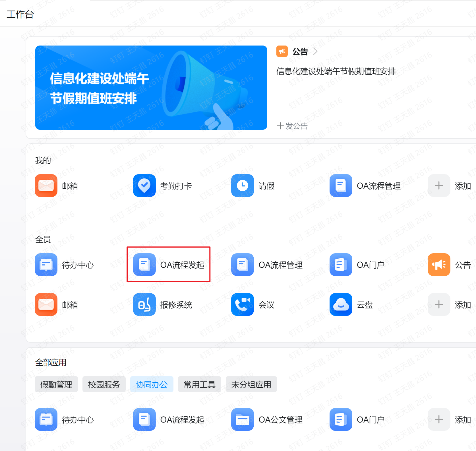Open the 云盘 cloud drive icon

[341, 304]
